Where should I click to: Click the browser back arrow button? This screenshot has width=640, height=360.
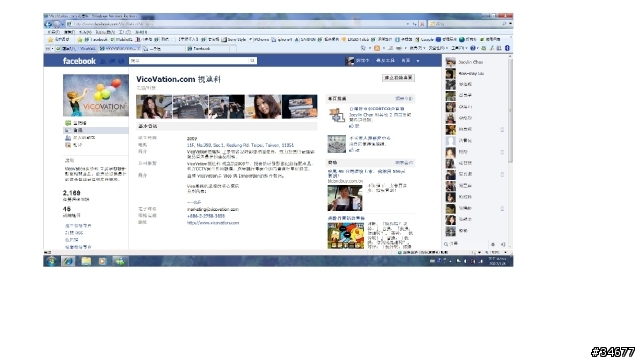point(49,24)
